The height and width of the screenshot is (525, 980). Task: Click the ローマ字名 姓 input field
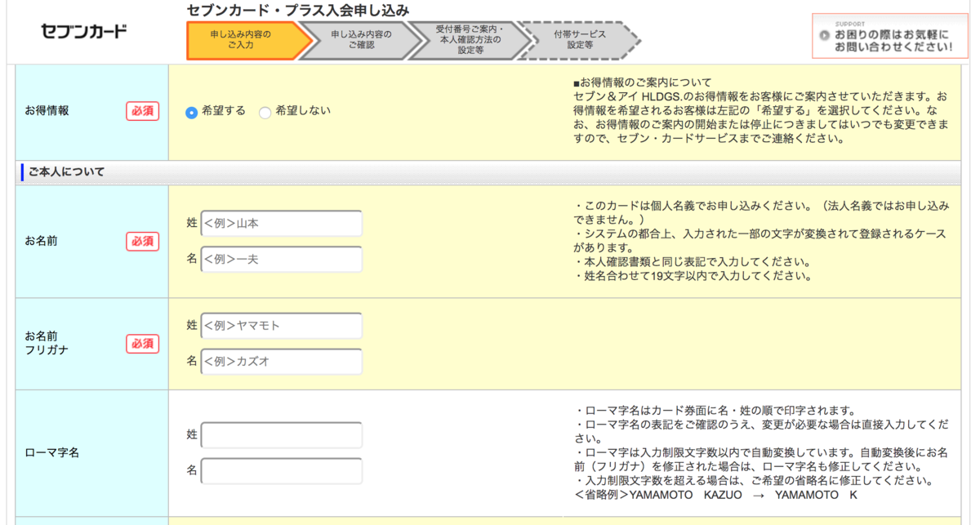pos(281,435)
